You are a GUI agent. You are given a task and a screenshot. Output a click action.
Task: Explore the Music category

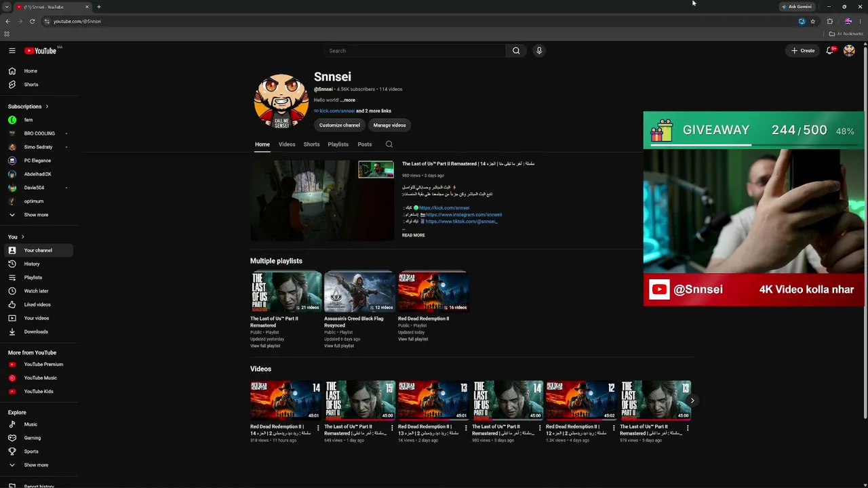(39, 424)
